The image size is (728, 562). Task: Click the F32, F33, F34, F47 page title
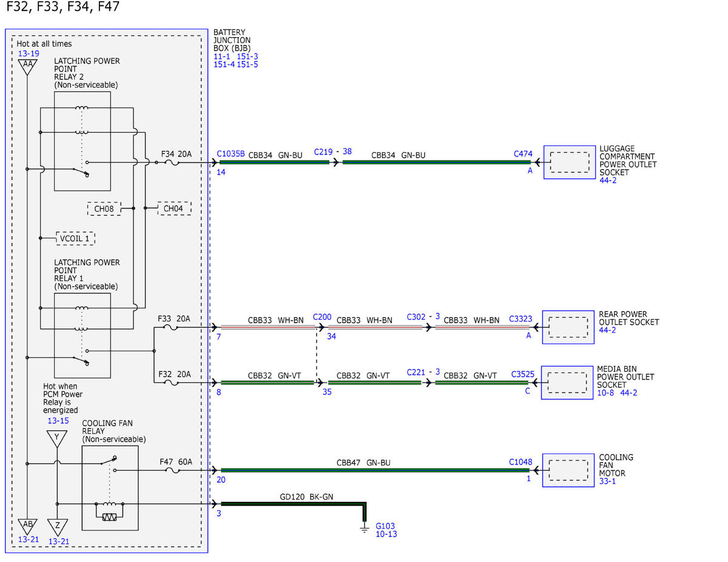pos(62,7)
